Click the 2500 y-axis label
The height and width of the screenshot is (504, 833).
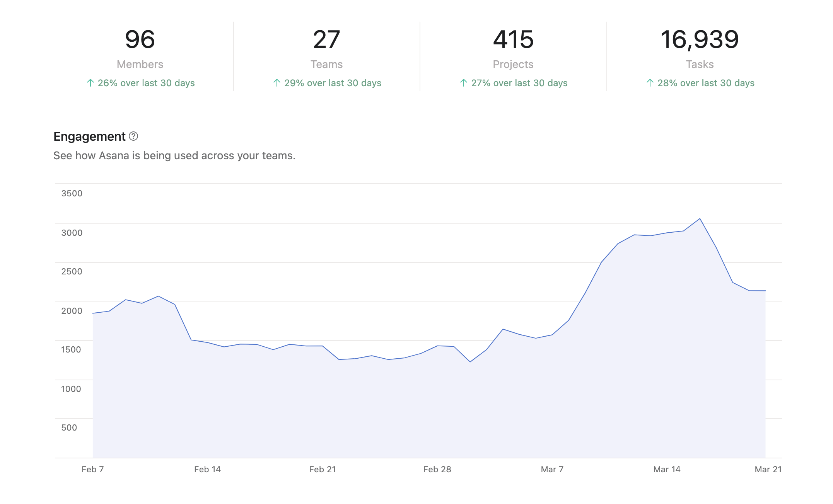tap(72, 272)
